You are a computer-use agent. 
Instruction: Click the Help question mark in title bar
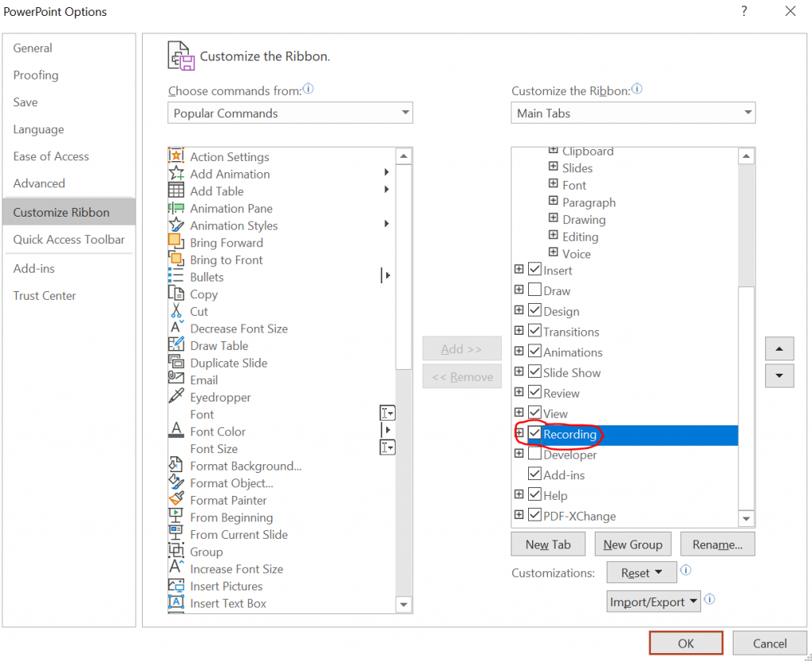click(744, 11)
